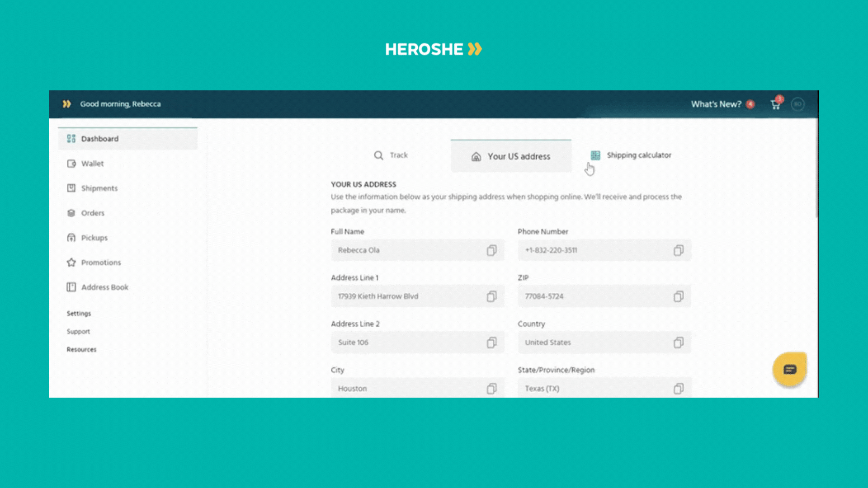Viewport: 868px width, 488px height.
Task: Click the Promotions star icon
Action: click(x=69, y=261)
